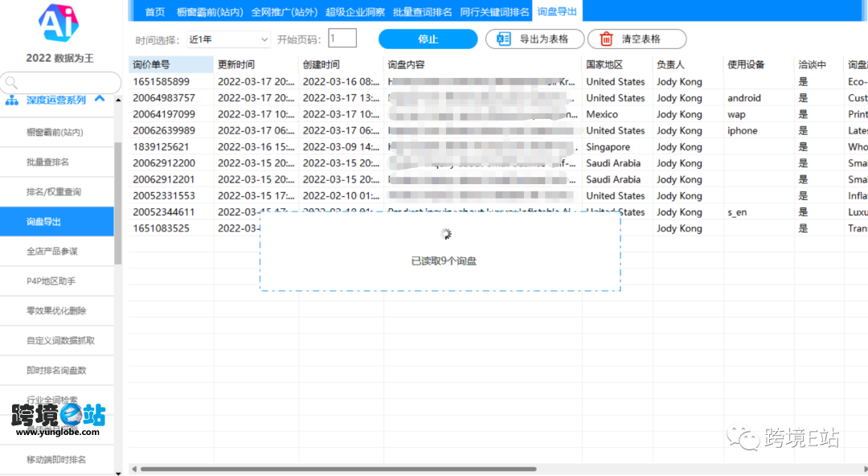Select inquiry number 20052344611
Screen dimensions: 868x476
[x=164, y=212]
